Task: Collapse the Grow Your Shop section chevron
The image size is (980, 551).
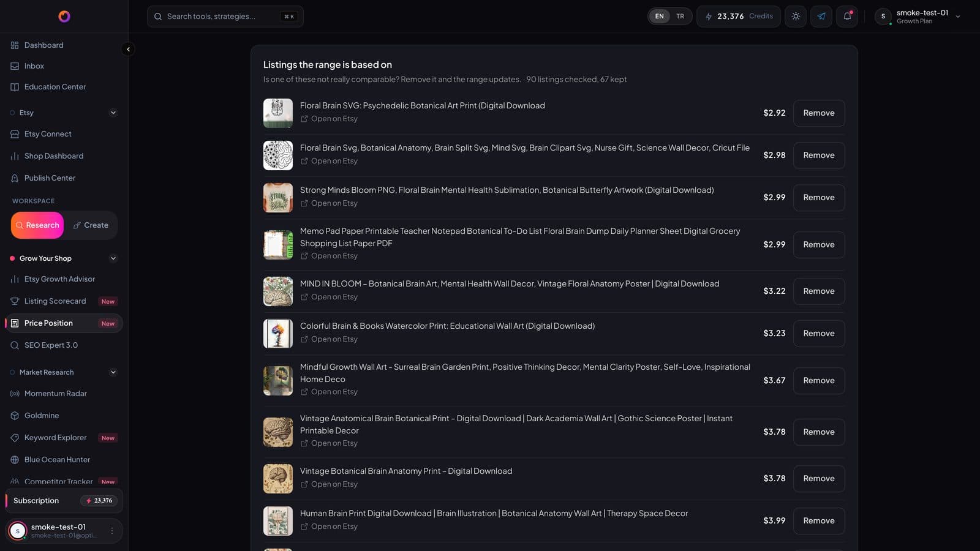Action: point(113,258)
